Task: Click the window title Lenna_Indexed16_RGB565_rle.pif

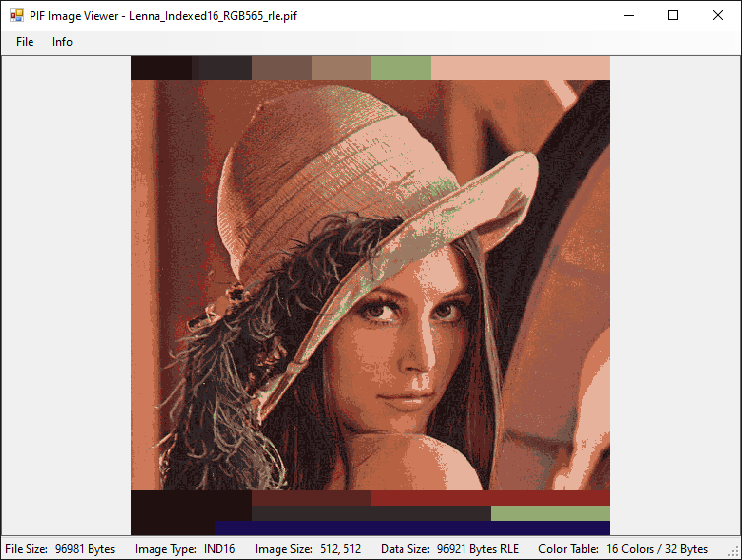Action: 213,16
